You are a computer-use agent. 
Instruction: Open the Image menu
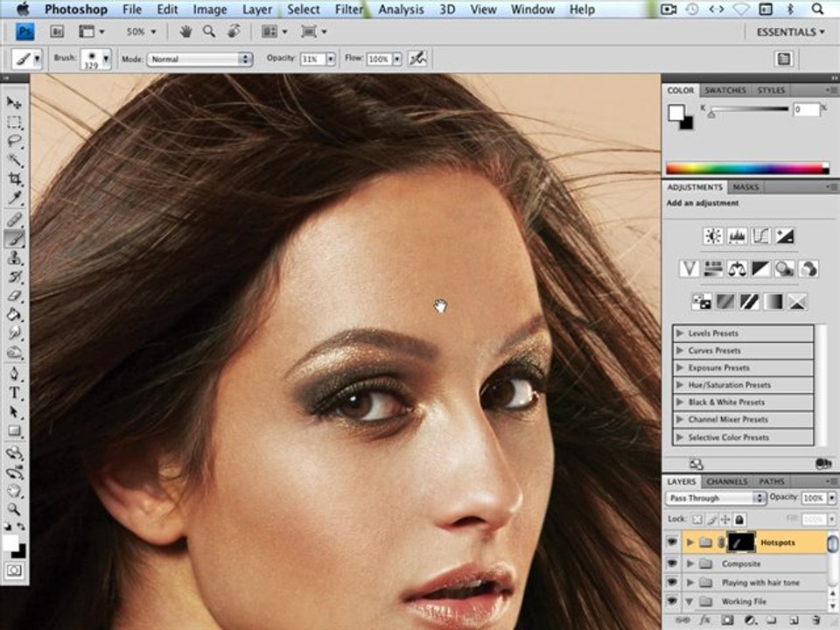click(209, 10)
